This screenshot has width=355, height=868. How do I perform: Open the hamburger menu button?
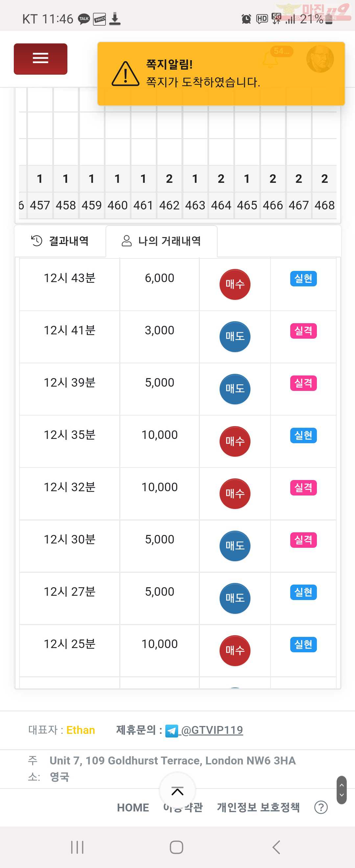click(x=40, y=59)
